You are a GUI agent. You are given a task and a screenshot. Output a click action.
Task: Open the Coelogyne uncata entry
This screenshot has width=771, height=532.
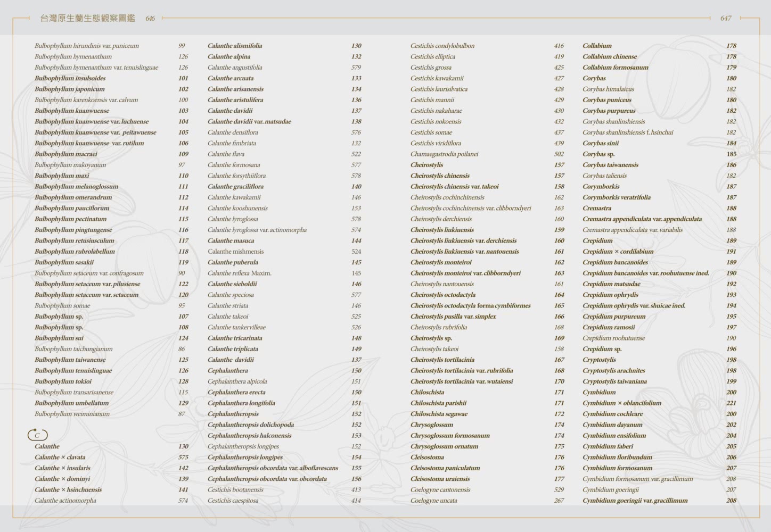434,501
